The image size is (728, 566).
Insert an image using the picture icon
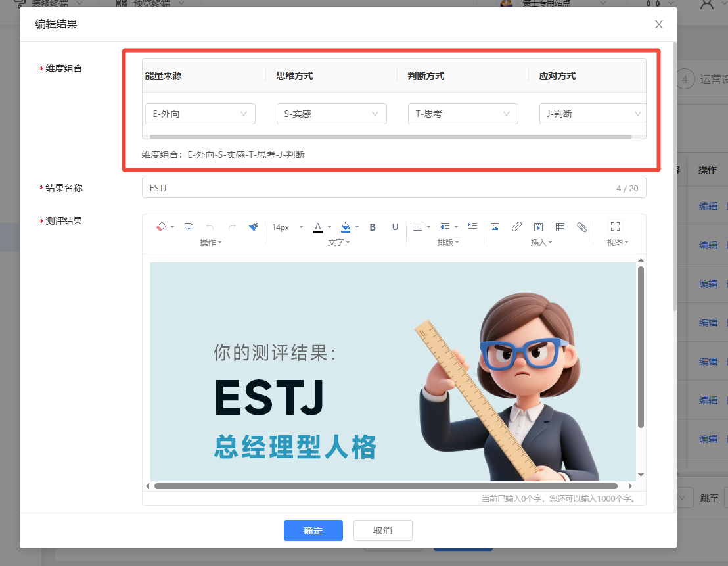pos(495,227)
